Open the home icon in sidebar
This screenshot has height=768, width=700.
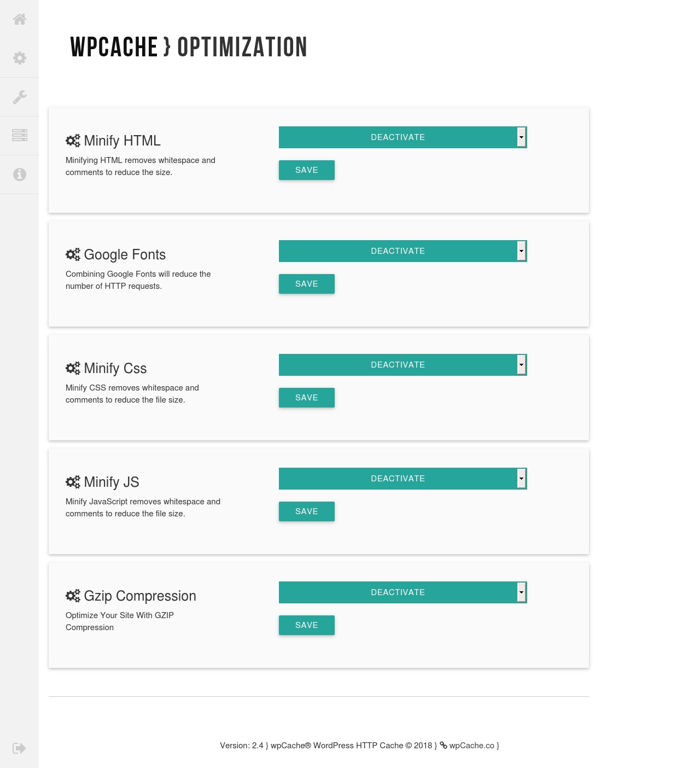point(20,19)
